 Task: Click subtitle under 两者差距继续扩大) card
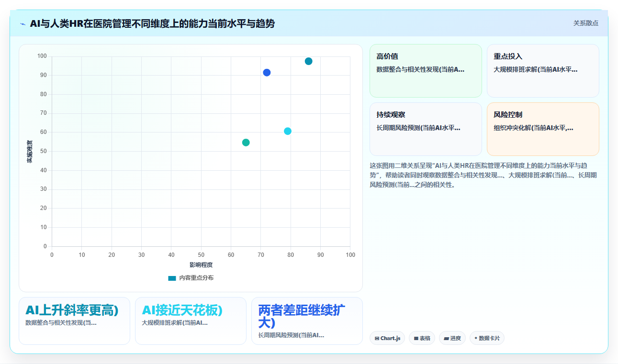click(291, 335)
